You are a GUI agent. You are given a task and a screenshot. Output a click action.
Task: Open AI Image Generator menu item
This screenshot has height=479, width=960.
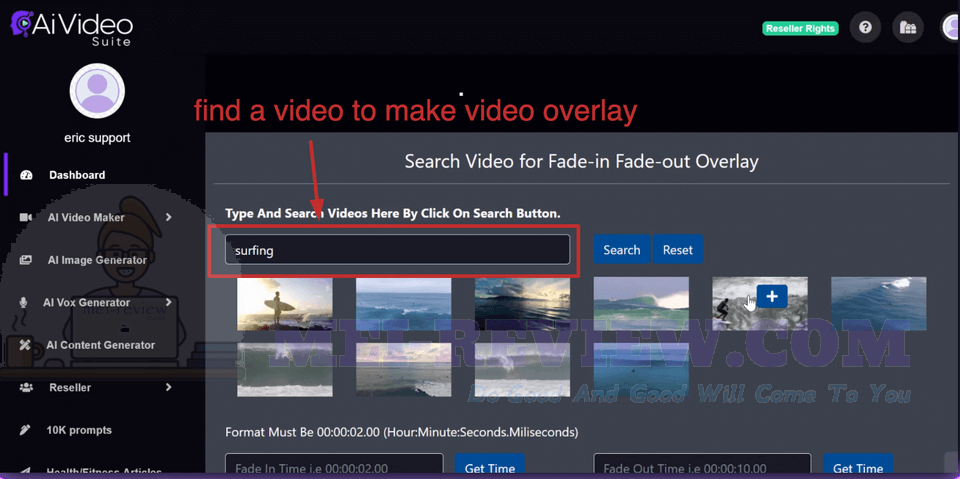(x=97, y=260)
